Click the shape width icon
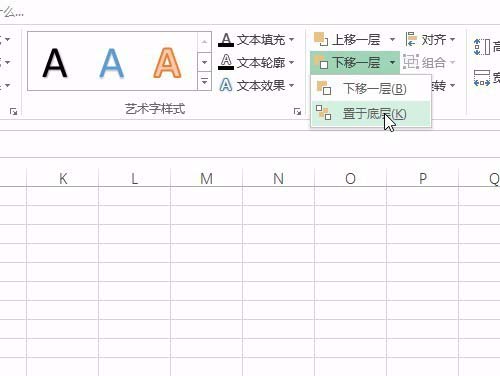Image resolution: width=500 pixels, height=376 pixels. point(482,78)
